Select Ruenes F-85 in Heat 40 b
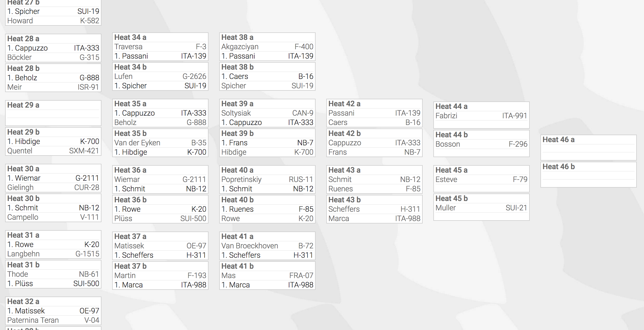Viewport: 644px width, 330px height. click(x=267, y=209)
